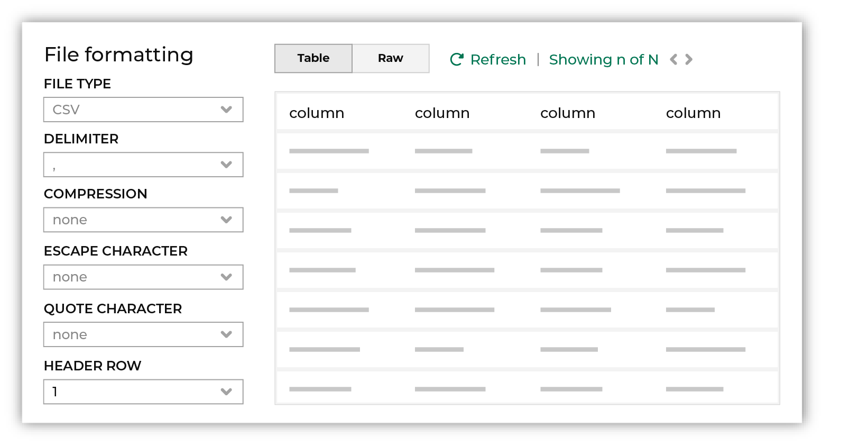The image size is (868, 445).
Task: Switch to the Raw view tab
Action: pos(391,58)
